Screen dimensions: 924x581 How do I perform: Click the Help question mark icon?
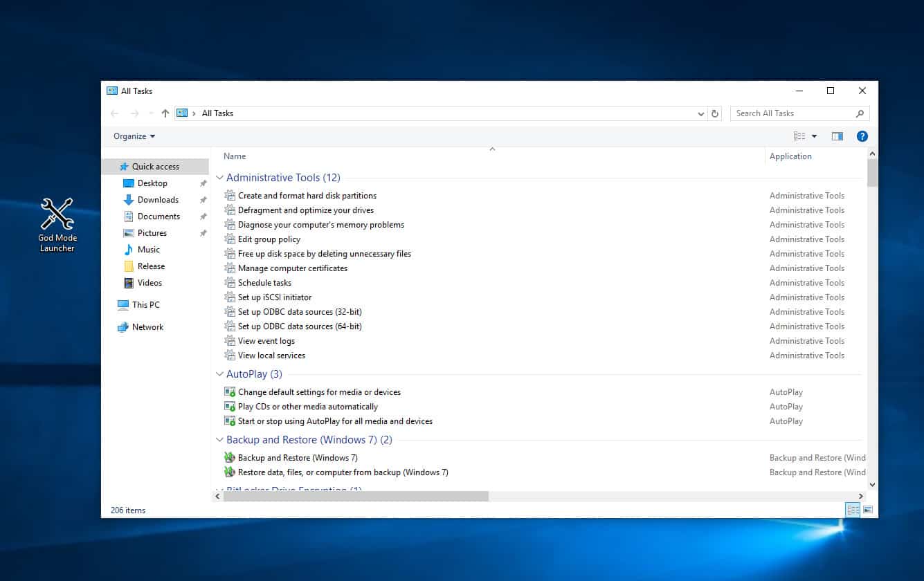(x=862, y=136)
